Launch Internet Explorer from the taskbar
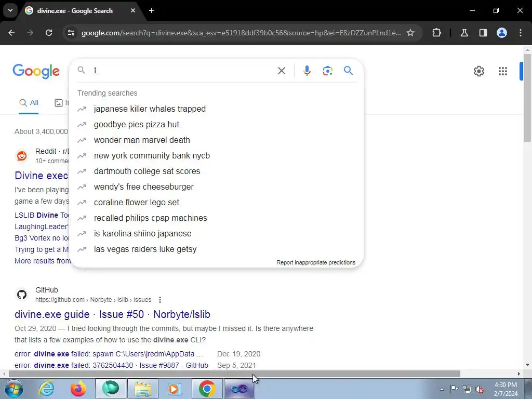This screenshot has width=532, height=399. 46,389
